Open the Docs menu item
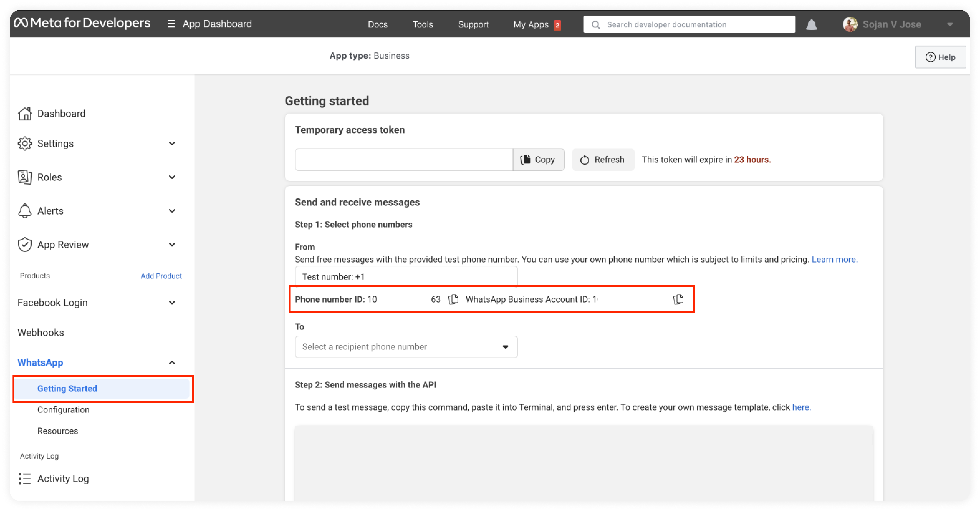 (x=378, y=24)
